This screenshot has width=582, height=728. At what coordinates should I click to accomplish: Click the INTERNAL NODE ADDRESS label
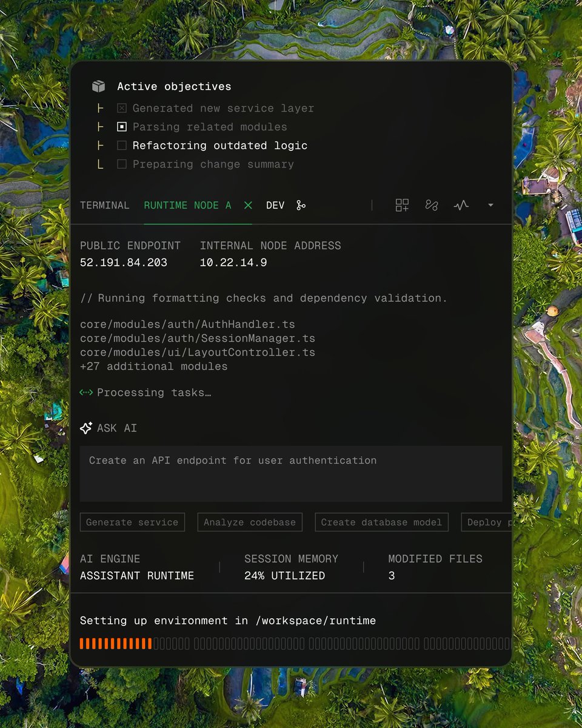(x=270, y=246)
